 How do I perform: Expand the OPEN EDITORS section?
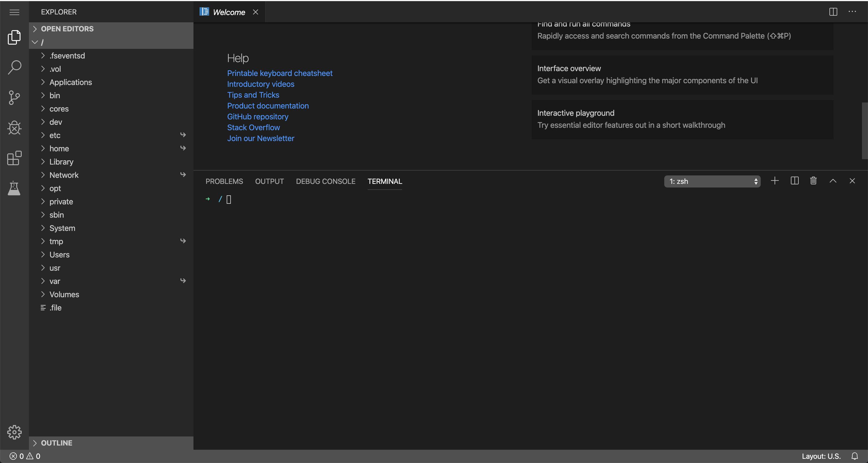(111, 29)
